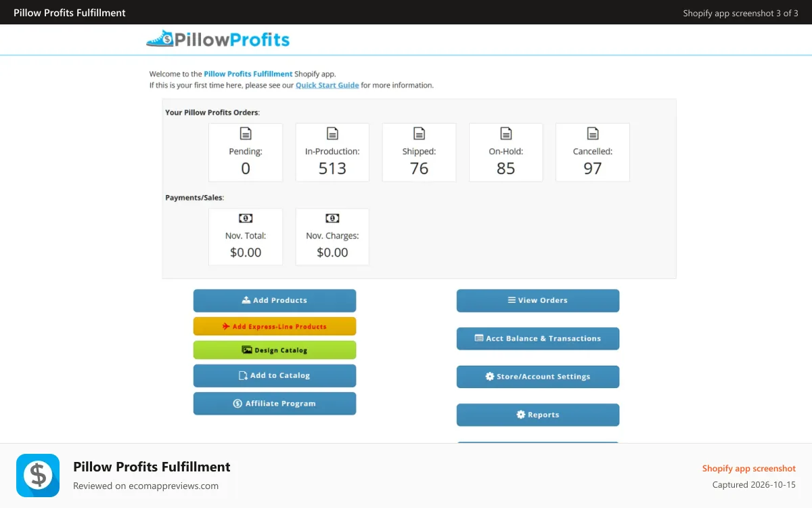Click the money icon above Nov. Charges

pos(332,218)
